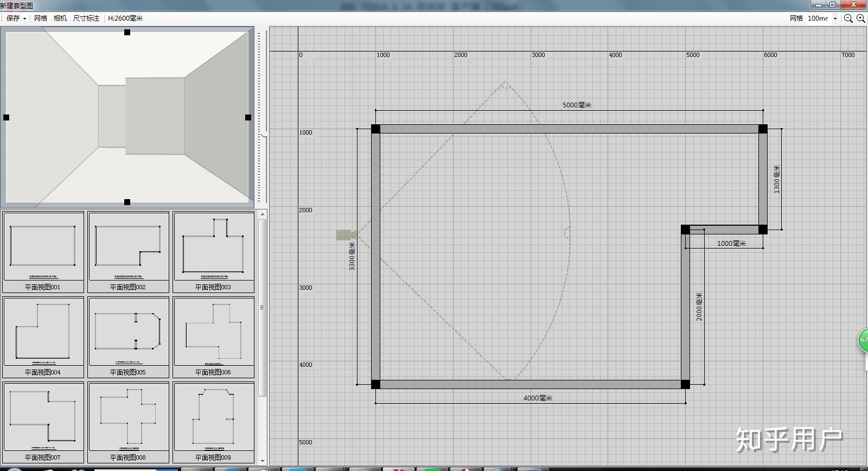Click the left handle of 3D preview

6,117
